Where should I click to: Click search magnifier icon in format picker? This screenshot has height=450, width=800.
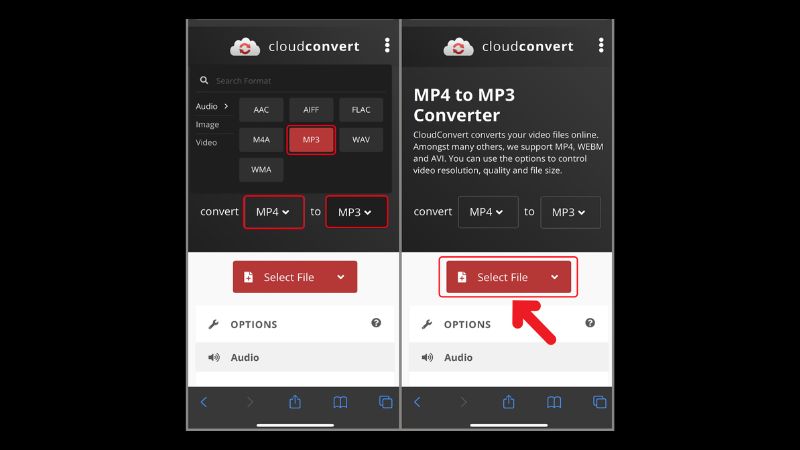click(x=204, y=80)
